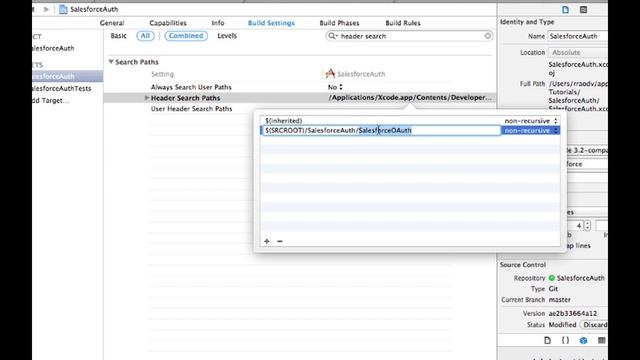Open Always Search User Paths No dropdown
This screenshot has width=640, height=360.
(336, 87)
